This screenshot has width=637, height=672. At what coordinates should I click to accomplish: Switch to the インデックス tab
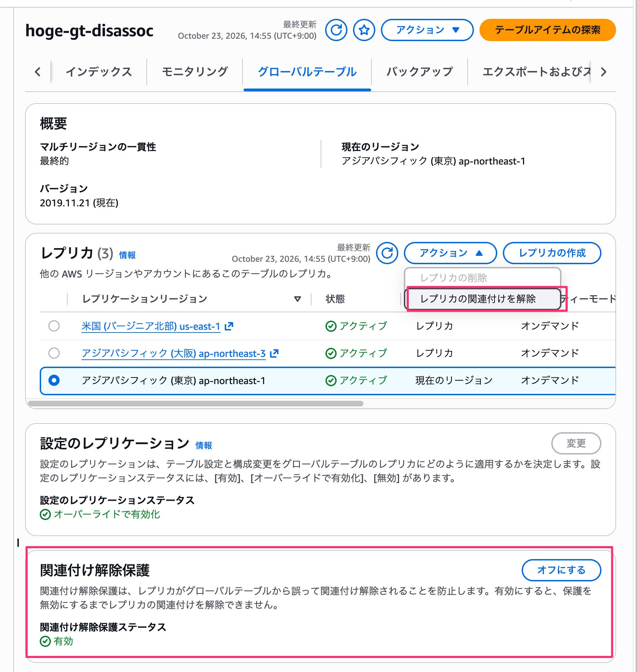pyautogui.click(x=99, y=72)
